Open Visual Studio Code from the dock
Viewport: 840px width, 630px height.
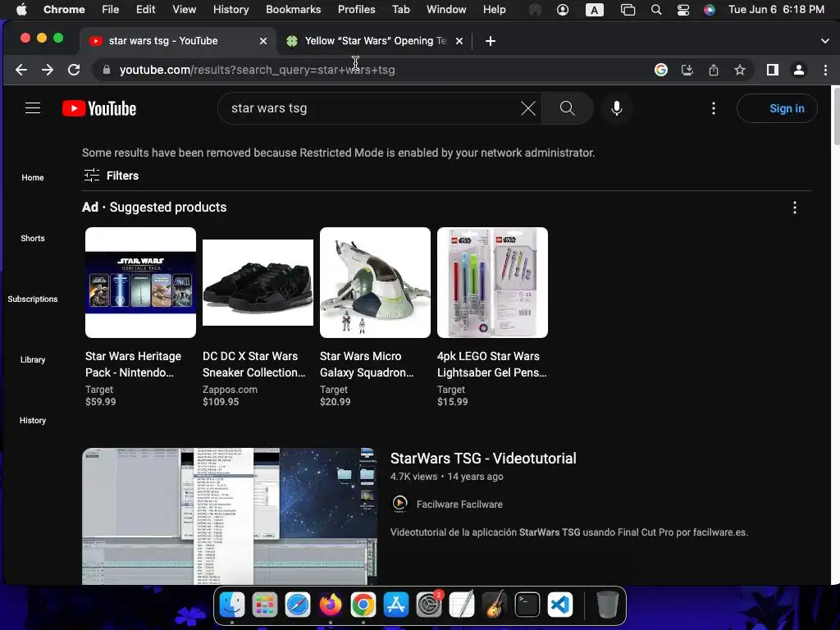(x=560, y=605)
